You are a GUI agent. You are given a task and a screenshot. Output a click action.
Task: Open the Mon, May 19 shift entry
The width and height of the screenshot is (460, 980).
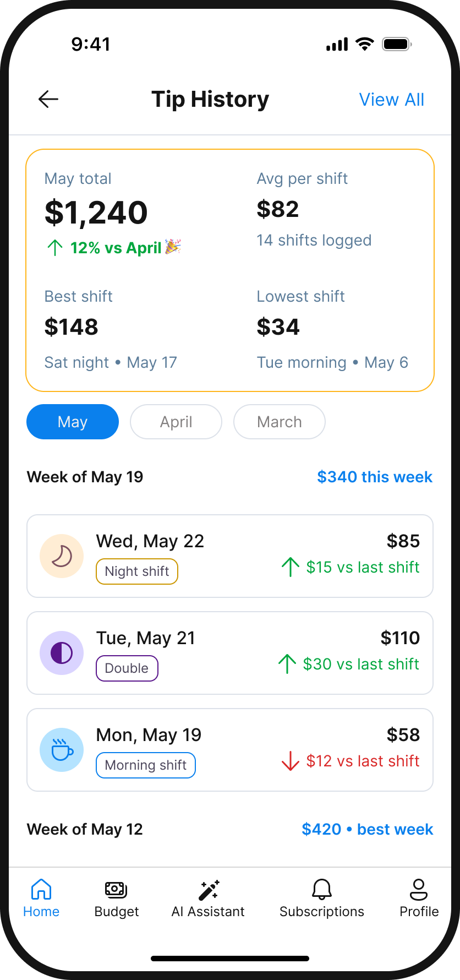230,750
